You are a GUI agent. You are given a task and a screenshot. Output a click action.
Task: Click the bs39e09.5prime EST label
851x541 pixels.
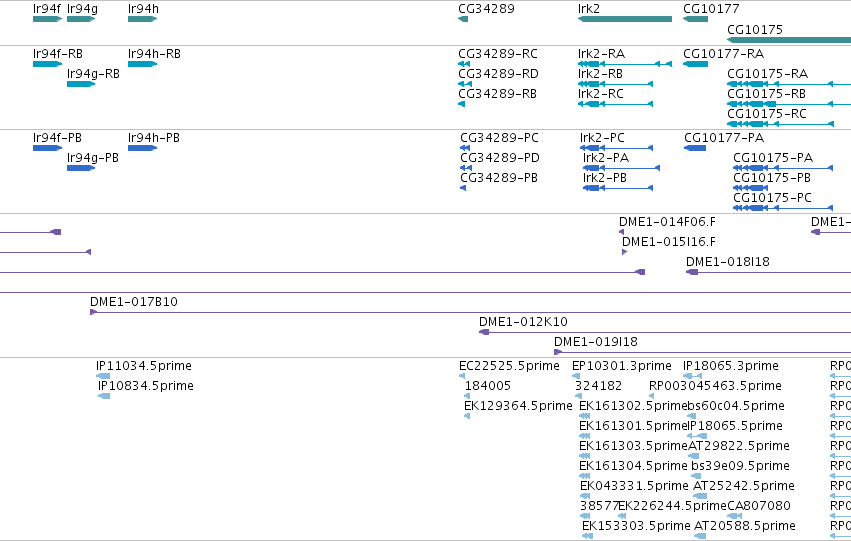coord(740,467)
